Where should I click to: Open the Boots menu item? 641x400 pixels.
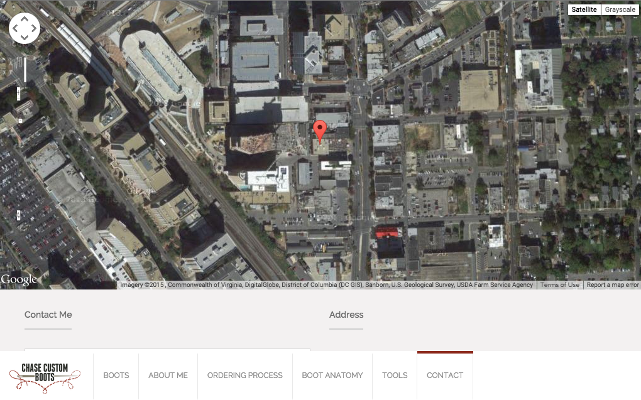point(116,375)
